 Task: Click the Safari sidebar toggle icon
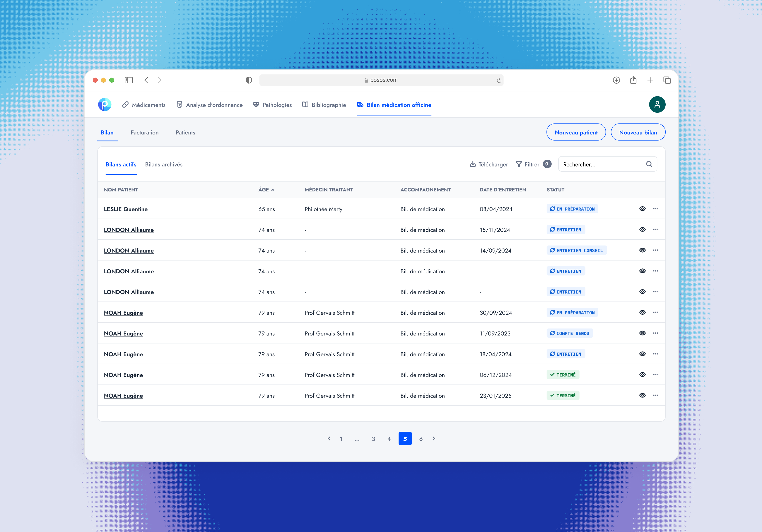(129, 80)
